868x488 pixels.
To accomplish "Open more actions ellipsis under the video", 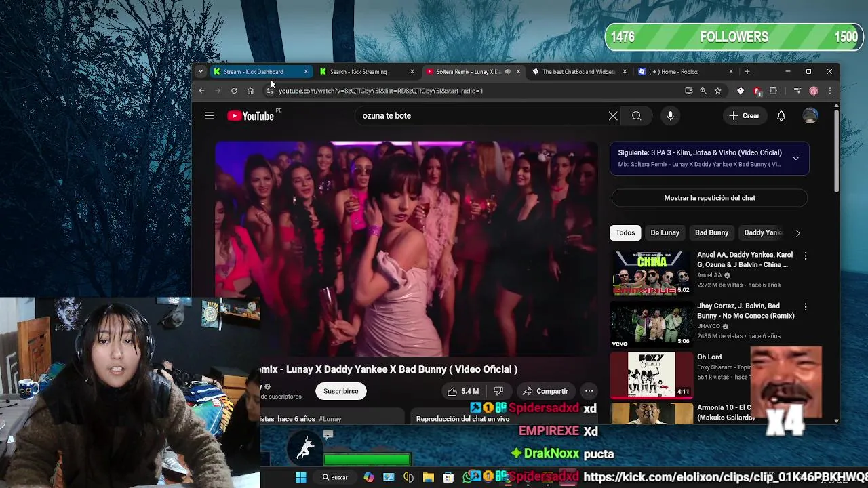I will 589,391.
